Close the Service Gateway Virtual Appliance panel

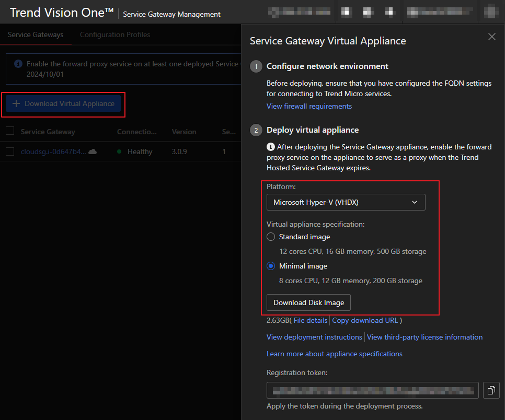coord(491,37)
